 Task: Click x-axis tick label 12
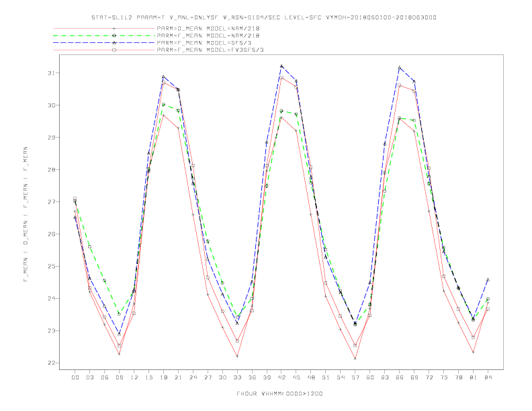[134, 377]
